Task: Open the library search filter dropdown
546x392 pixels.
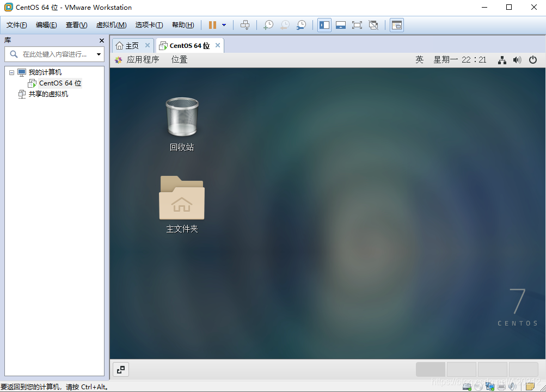Action: point(99,54)
